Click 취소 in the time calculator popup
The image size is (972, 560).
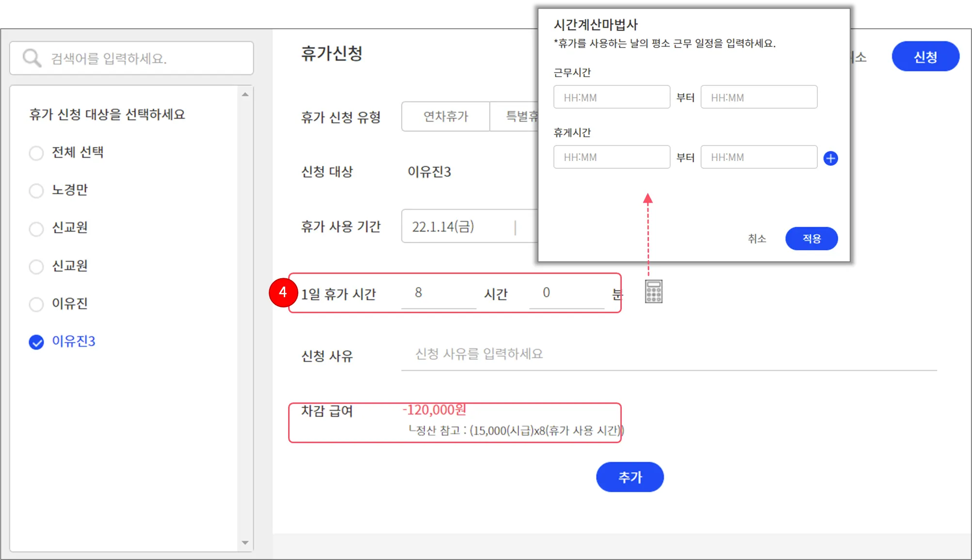click(757, 239)
